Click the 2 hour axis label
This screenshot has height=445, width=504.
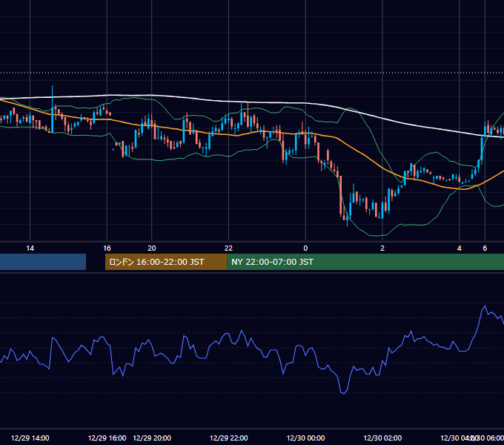point(382,248)
